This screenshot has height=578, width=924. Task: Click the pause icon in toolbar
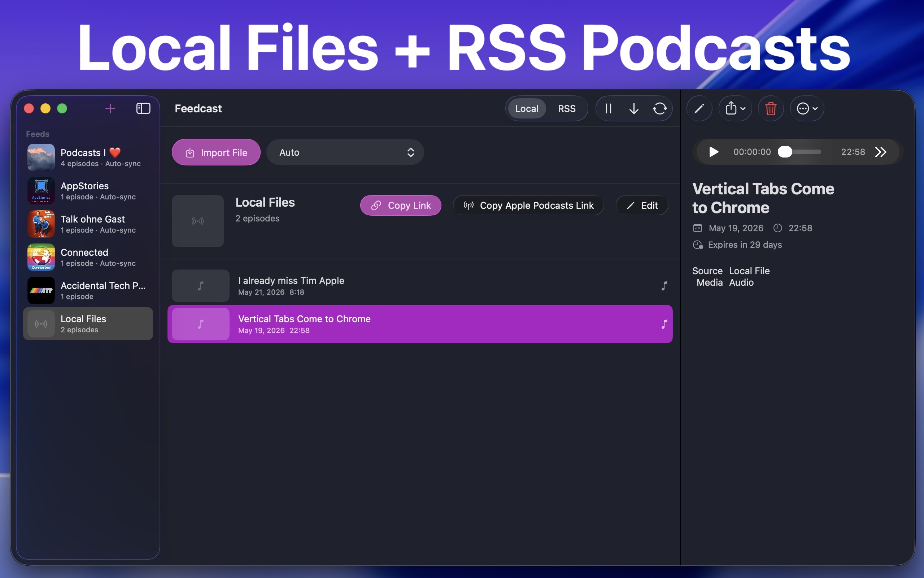(609, 109)
